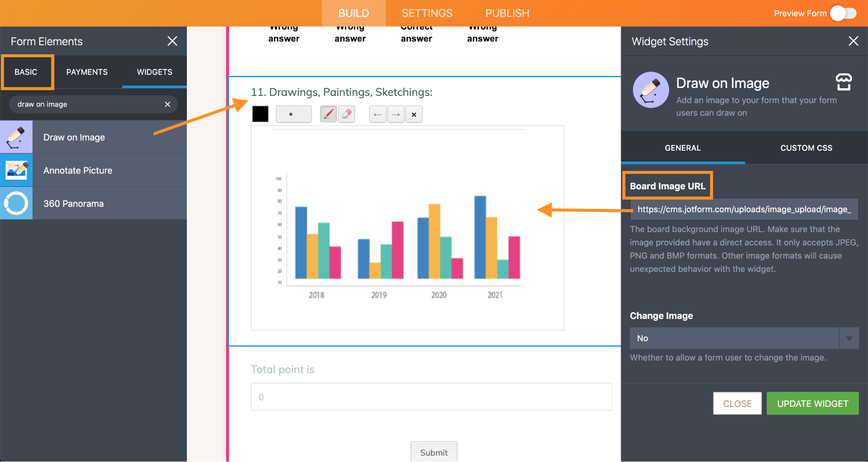The width and height of the screenshot is (868, 462).
Task: Select the GENERAL widget settings tab
Action: (x=683, y=148)
